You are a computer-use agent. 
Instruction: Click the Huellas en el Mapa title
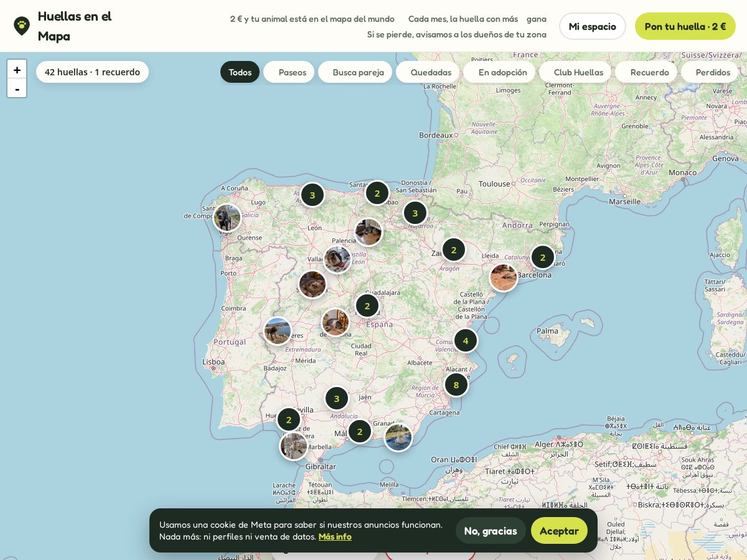[x=75, y=26]
